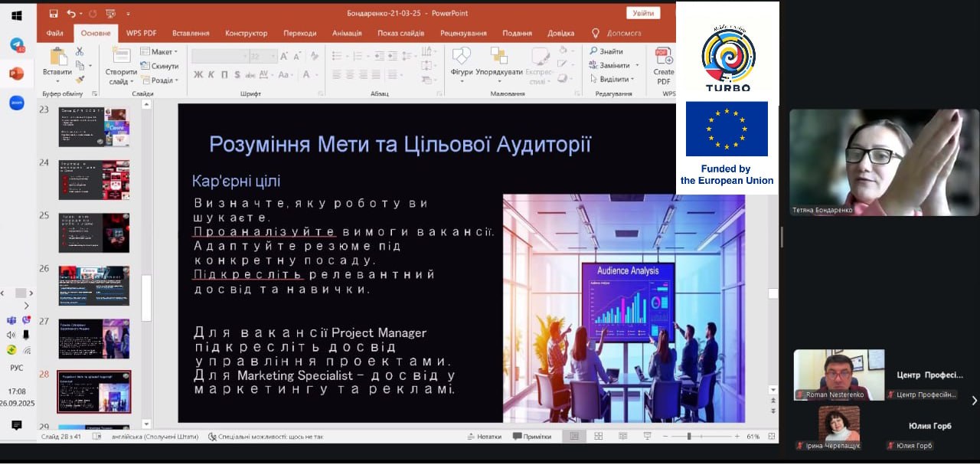Toggle the Нотатки notes pane

[484, 437]
